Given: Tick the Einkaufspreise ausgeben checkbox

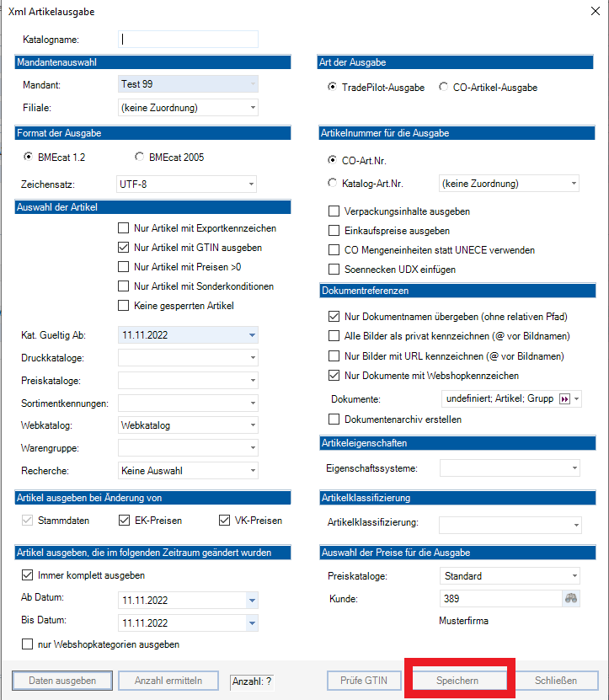Looking at the screenshot, I should coord(334,231).
